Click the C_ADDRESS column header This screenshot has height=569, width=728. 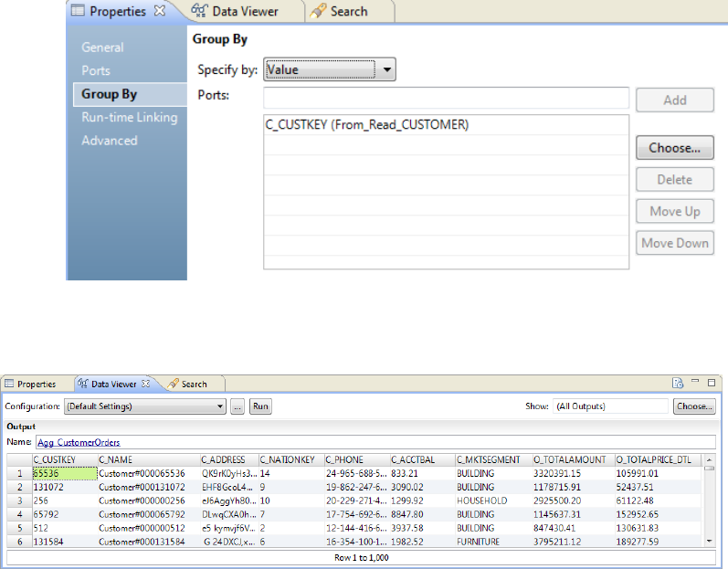pyautogui.click(x=229, y=460)
